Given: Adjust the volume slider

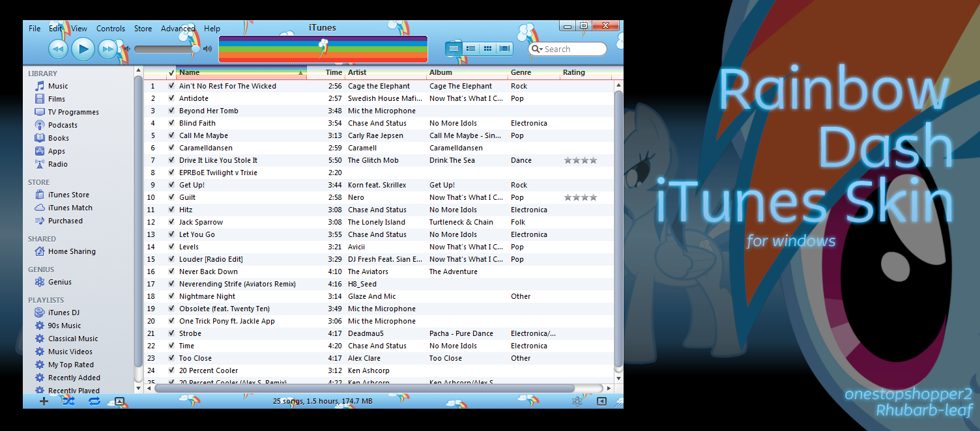Looking at the screenshot, I should coord(166,48).
